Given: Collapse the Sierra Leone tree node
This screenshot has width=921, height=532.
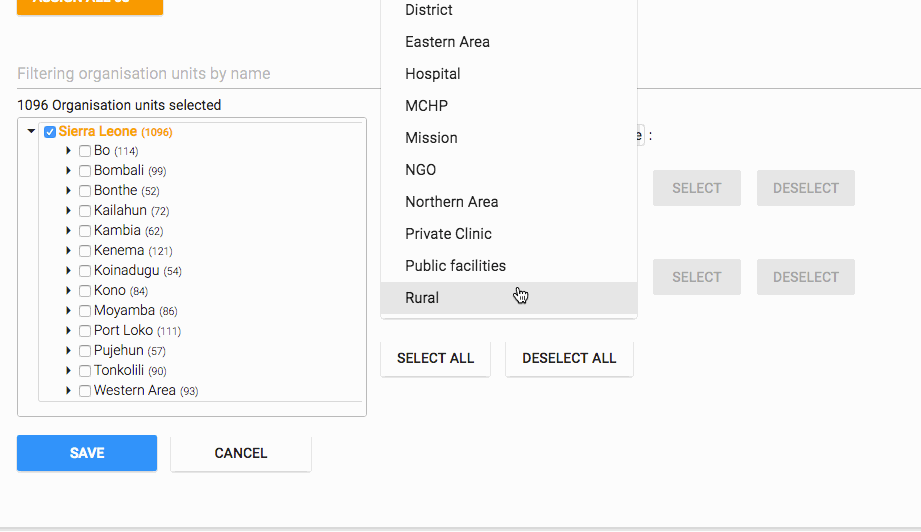Looking at the screenshot, I should [31, 131].
